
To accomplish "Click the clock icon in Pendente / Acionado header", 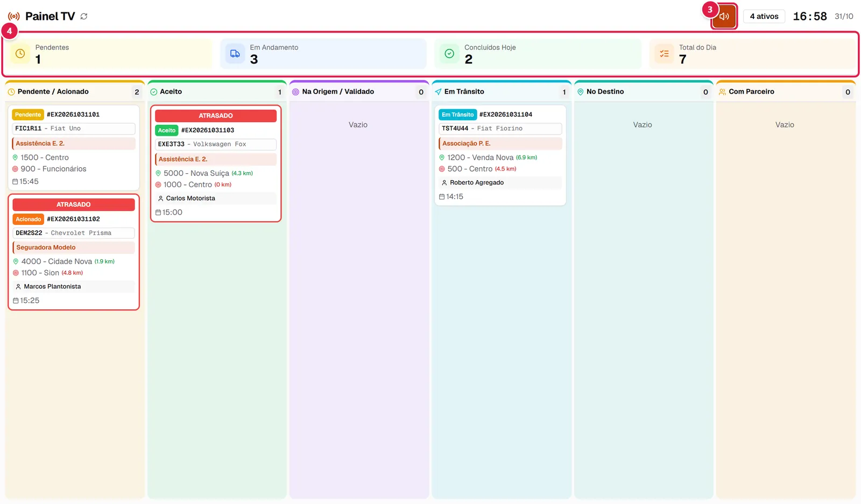I will (x=11, y=92).
